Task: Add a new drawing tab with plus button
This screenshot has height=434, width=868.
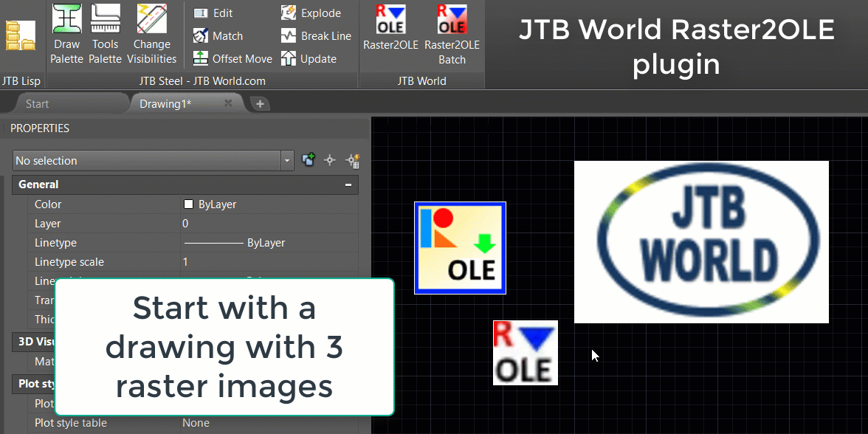Action: click(260, 103)
